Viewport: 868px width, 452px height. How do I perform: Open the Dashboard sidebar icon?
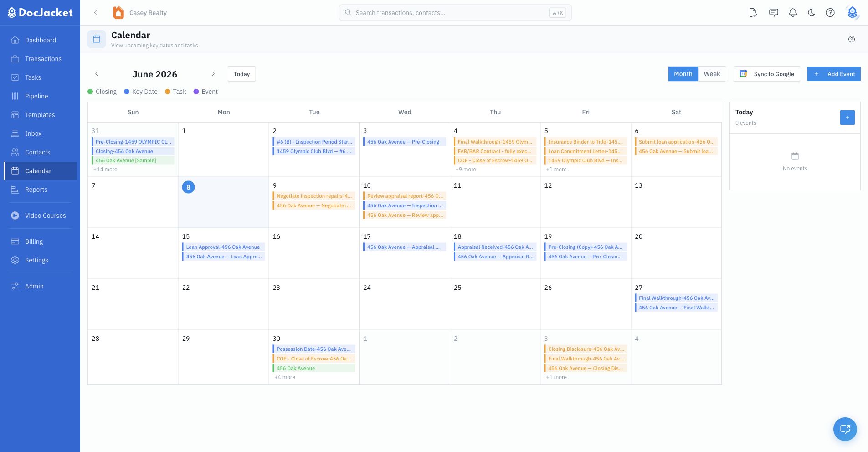(15, 40)
